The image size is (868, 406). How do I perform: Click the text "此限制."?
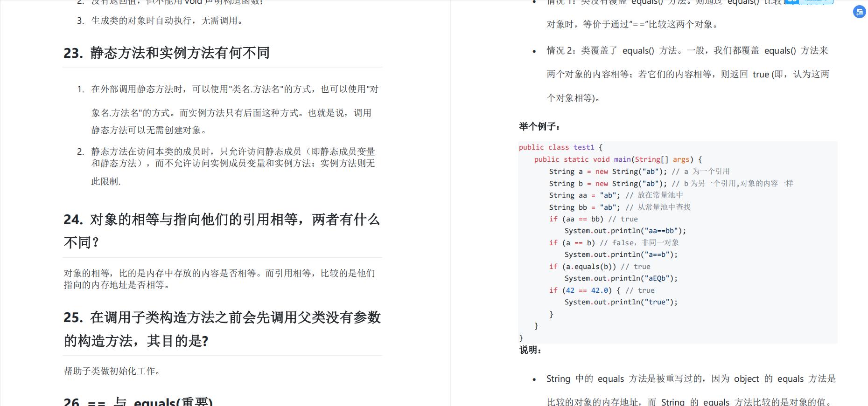(106, 181)
